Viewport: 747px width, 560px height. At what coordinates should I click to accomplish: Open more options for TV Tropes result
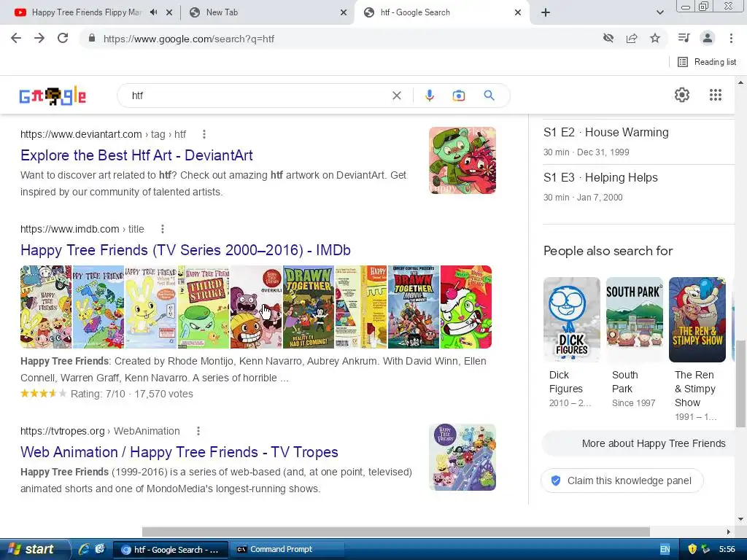pyautogui.click(x=198, y=431)
